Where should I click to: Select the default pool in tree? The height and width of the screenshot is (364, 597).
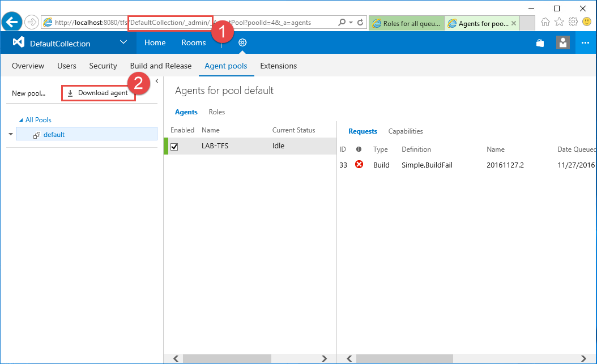[x=54, y=135]
